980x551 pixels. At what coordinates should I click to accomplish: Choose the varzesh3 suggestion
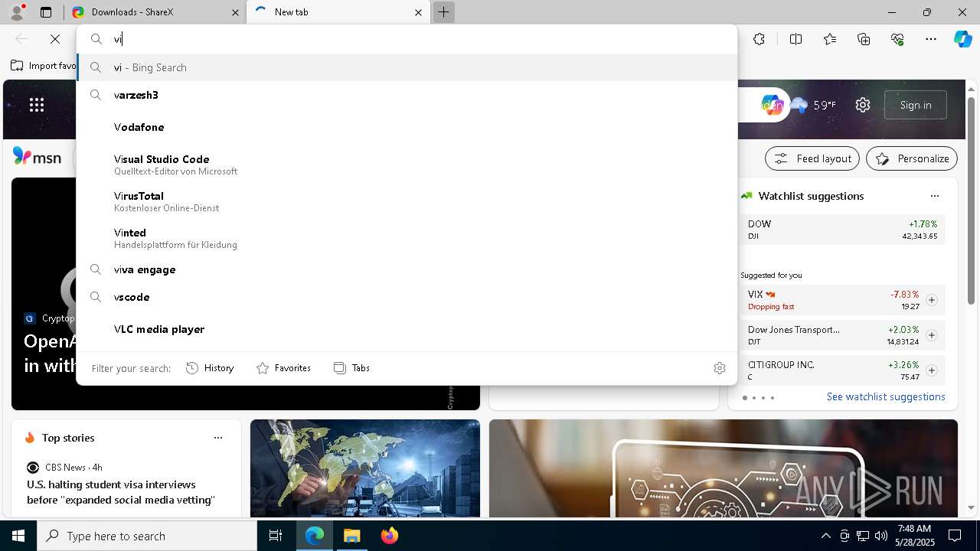coord(407,95)
